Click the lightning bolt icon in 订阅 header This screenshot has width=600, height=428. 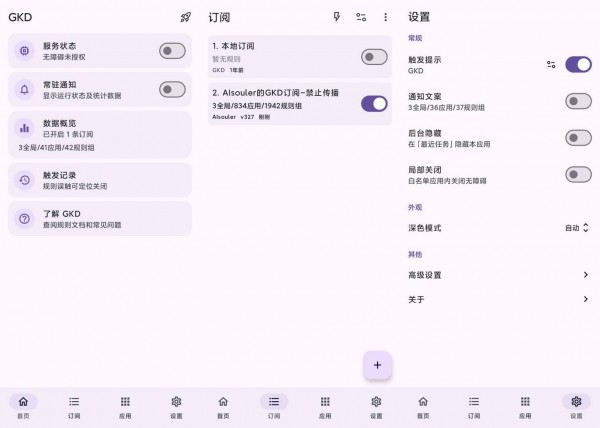[x=337, y=17]
